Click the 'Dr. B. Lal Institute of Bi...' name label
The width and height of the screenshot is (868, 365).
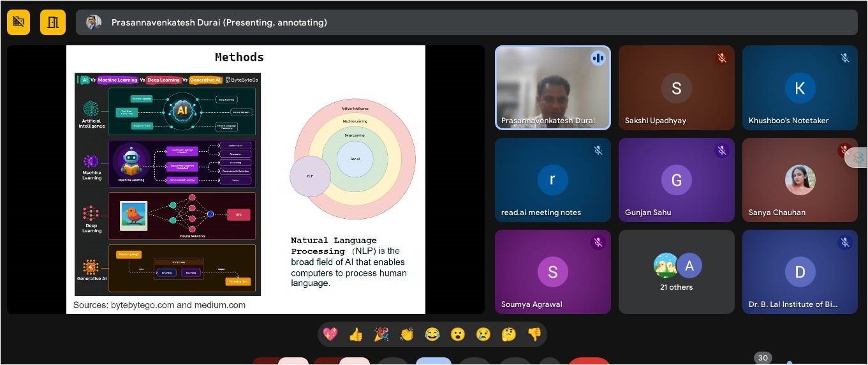pos(793,304)
